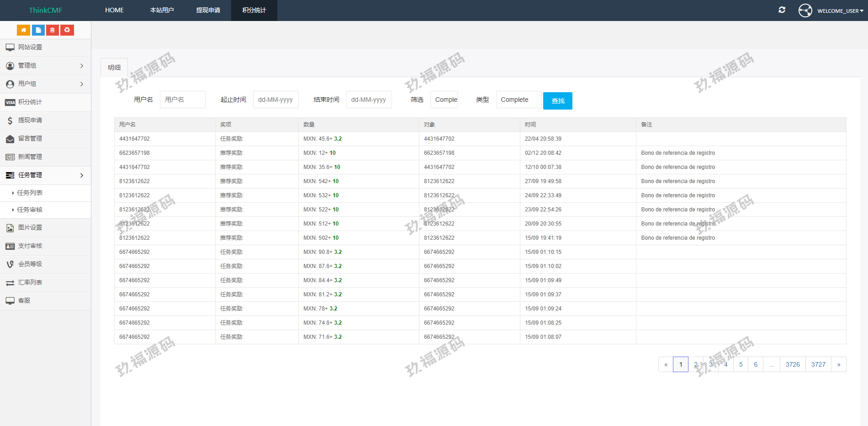This screenshot has width=868, height=426.
Task: Open 网站设置 in the sidebar
Action: [30, 47]
